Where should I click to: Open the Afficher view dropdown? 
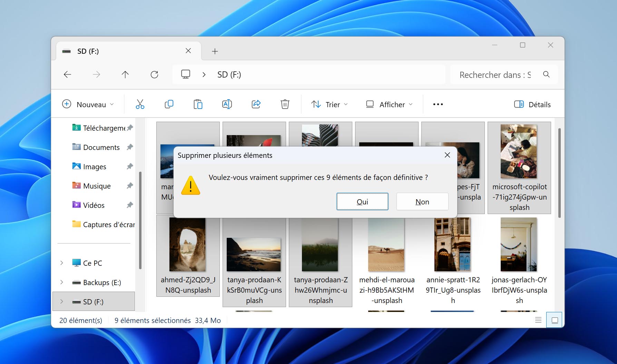click(389, 104)
